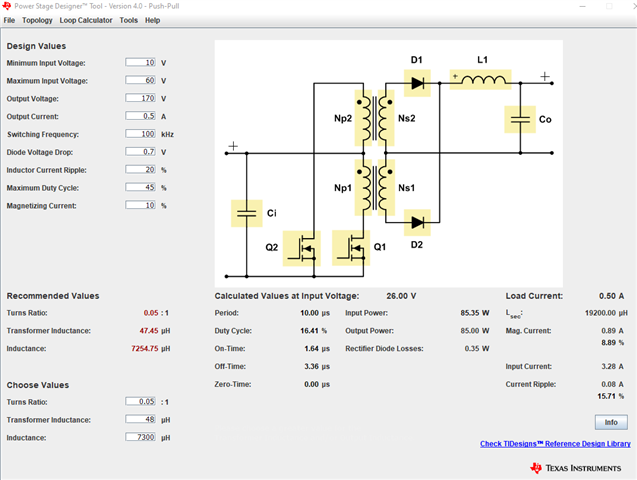This screenshot has width=637, height=480.
Task: Click the Ci input capacitor symbol
Action: coord(247,213)
